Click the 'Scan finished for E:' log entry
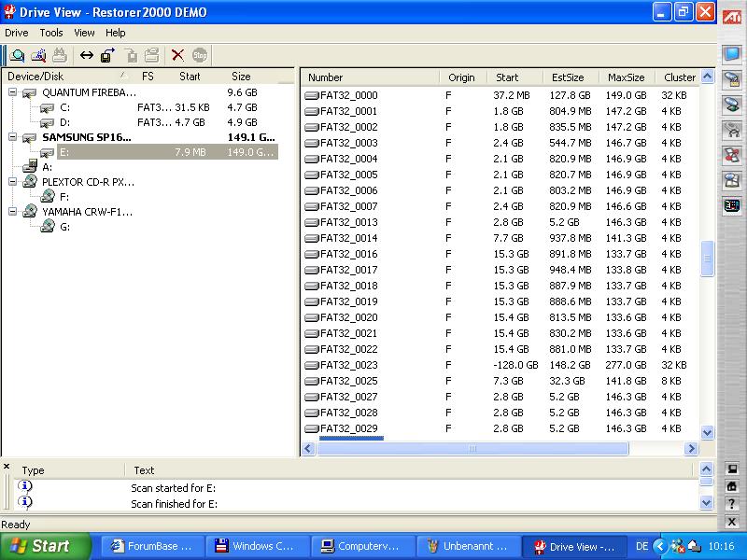The width and height of the screenshot is (747, 560). [175, 504]
